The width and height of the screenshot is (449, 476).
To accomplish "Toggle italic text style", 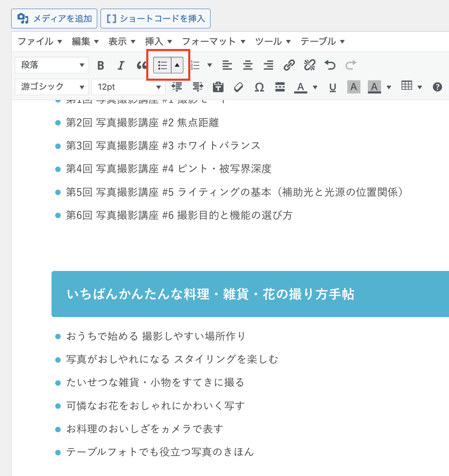I will 121,65.
